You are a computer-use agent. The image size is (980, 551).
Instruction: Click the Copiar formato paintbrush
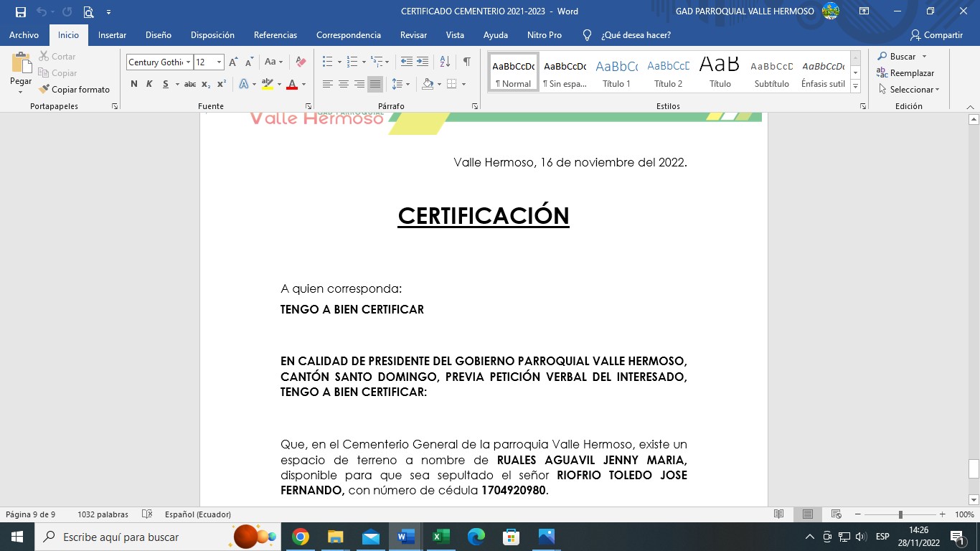[x=75, y=90]
